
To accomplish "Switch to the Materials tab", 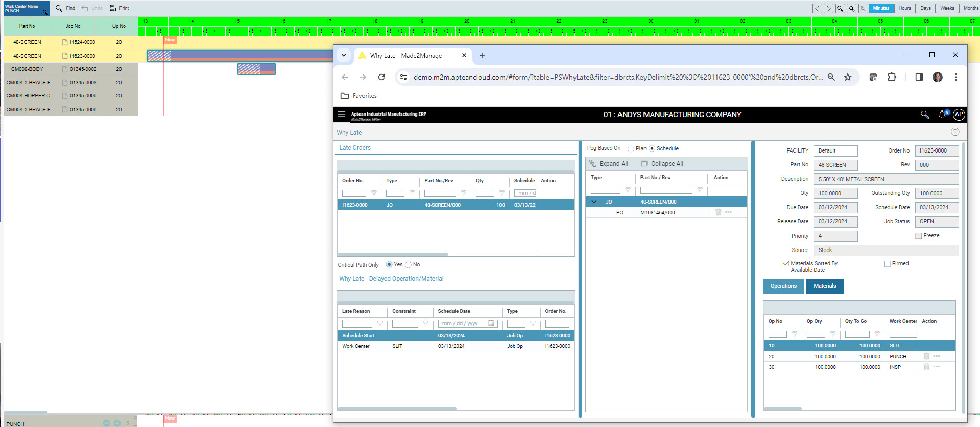I will (x=825, y=286).
